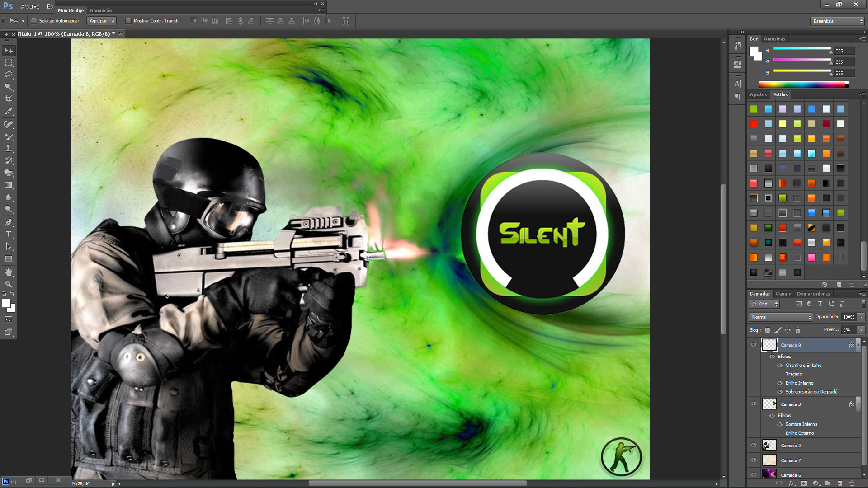868x488 pixels.
Task: Toggle Quick Mask mode
Action: (x=9, y=319)
